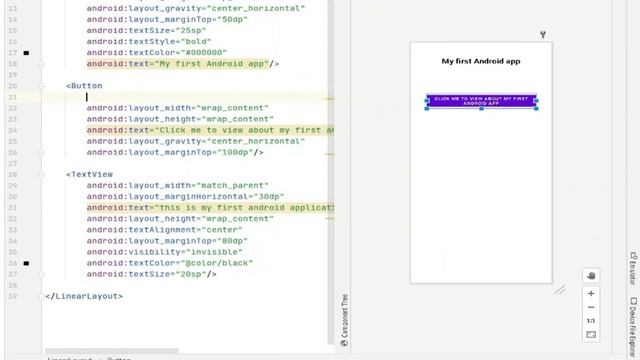This screenshot has width=640, height=360.
Task: Click the android:layout_marginHorizontal="30dp" attribute
Action: click(185, 196)
